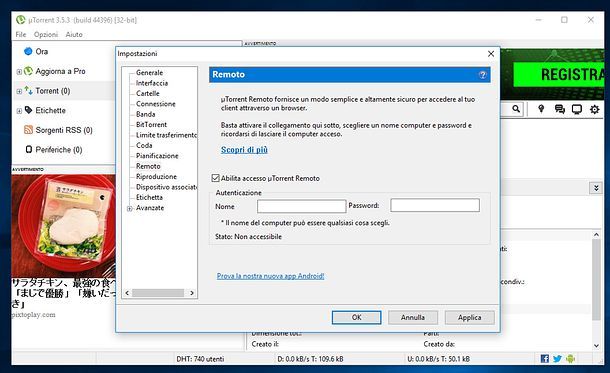Select Riproduzione in settings tree
This screenshot has width=610, height=373.
point(156,177)
